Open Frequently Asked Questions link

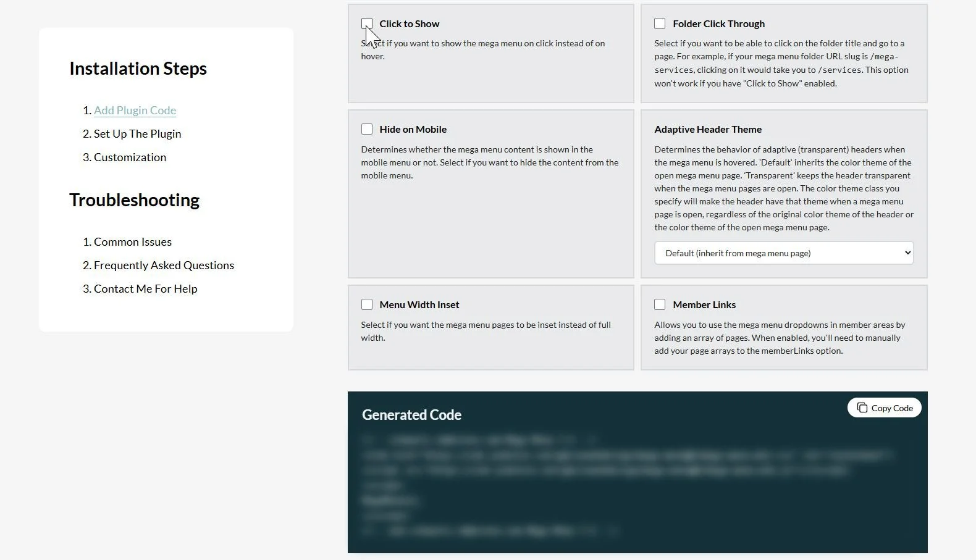[164, 265]
